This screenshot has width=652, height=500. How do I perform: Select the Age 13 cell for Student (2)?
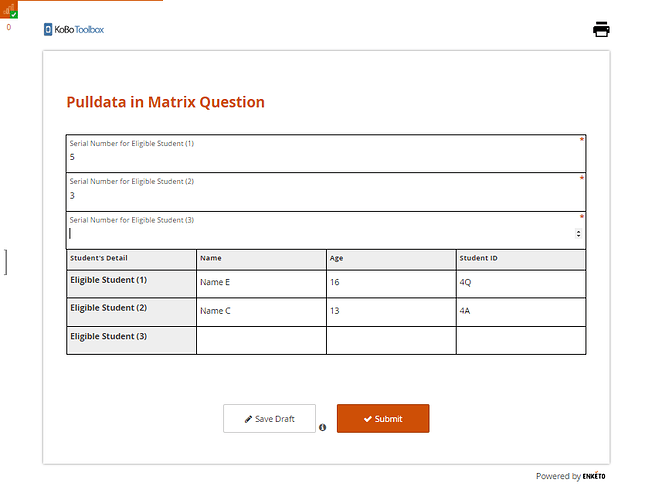391,311
